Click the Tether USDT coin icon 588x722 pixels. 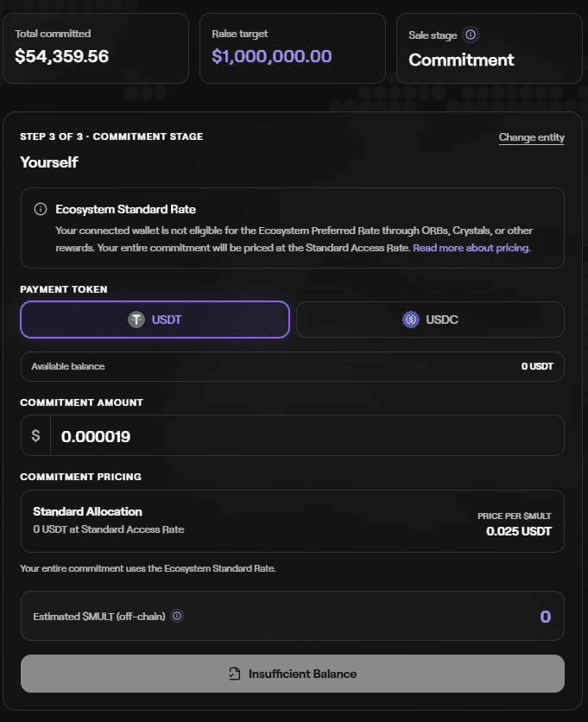coord(136,320)
